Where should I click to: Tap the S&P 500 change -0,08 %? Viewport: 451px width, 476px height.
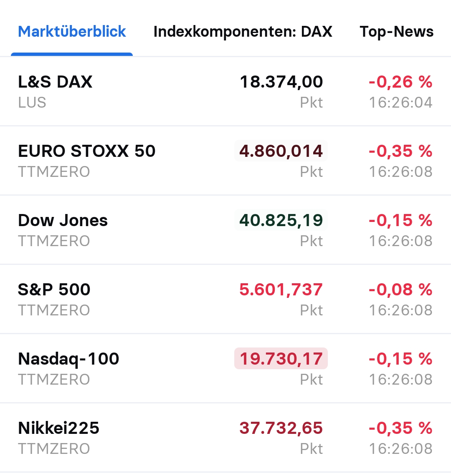[x=400, y=290]
